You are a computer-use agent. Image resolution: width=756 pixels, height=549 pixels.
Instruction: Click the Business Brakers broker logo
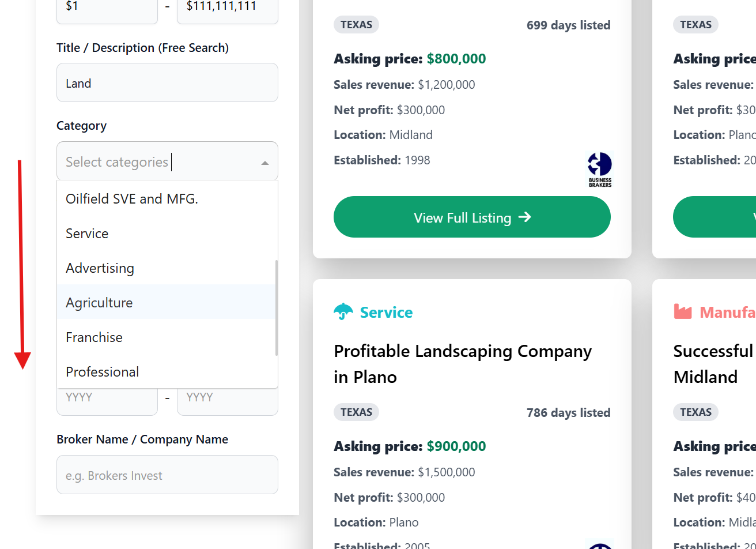click(x=599, y=170)
